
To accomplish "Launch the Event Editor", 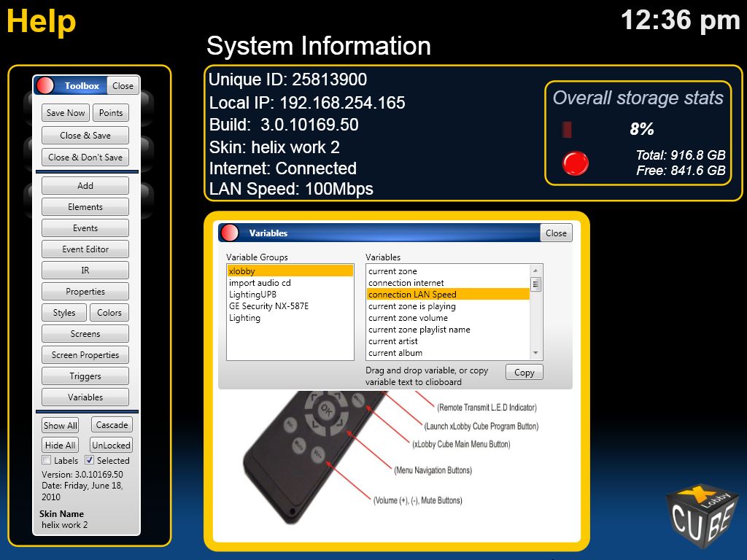I will tap(85, 249).
